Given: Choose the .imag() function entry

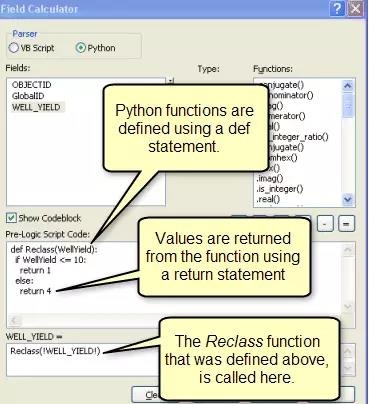Looking at the screenshot, I should coord(269,179).
